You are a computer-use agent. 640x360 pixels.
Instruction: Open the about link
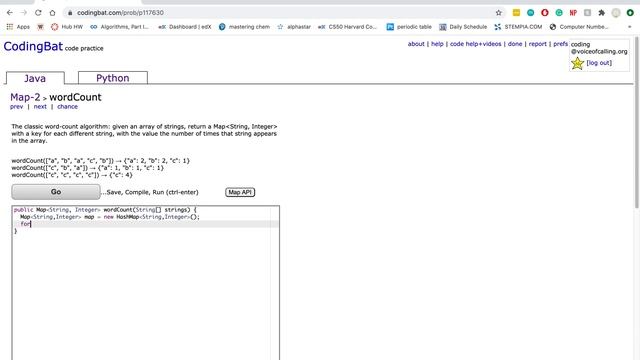pyautogui.click(x=416, y=44)
